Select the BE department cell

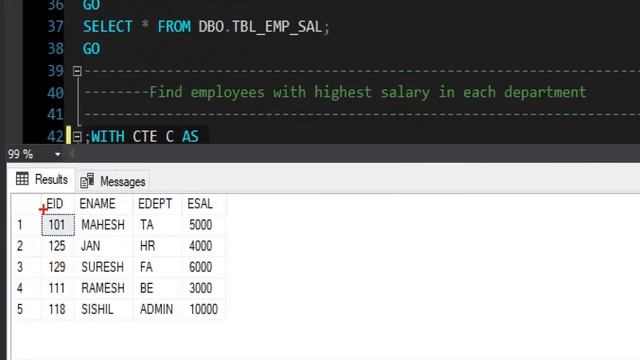(x=157, y=288)
